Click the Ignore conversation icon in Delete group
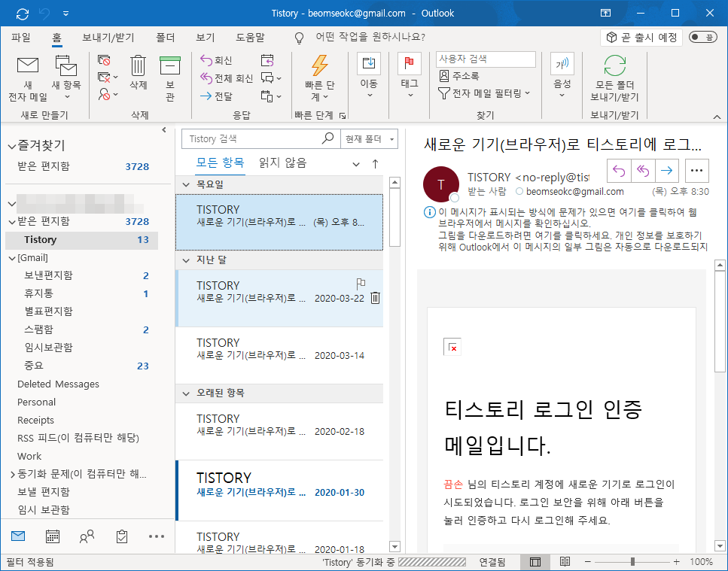 click(x=104, y=60)
